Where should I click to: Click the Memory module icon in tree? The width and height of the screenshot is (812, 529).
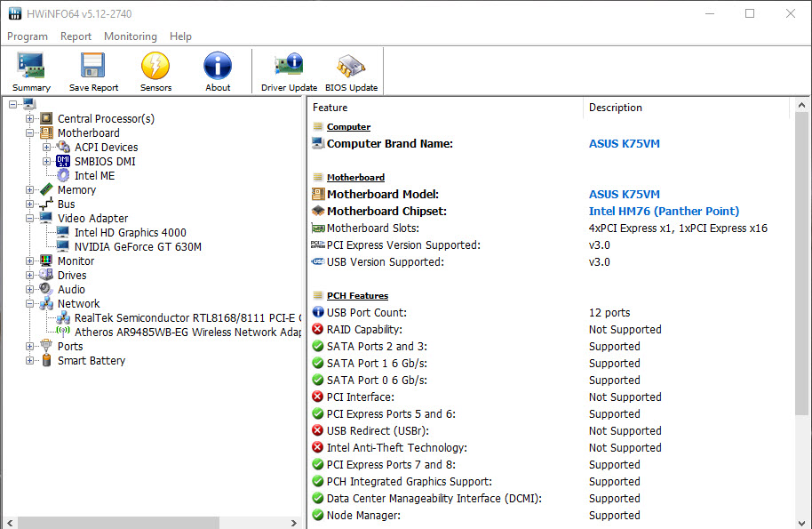coord(46,189)
